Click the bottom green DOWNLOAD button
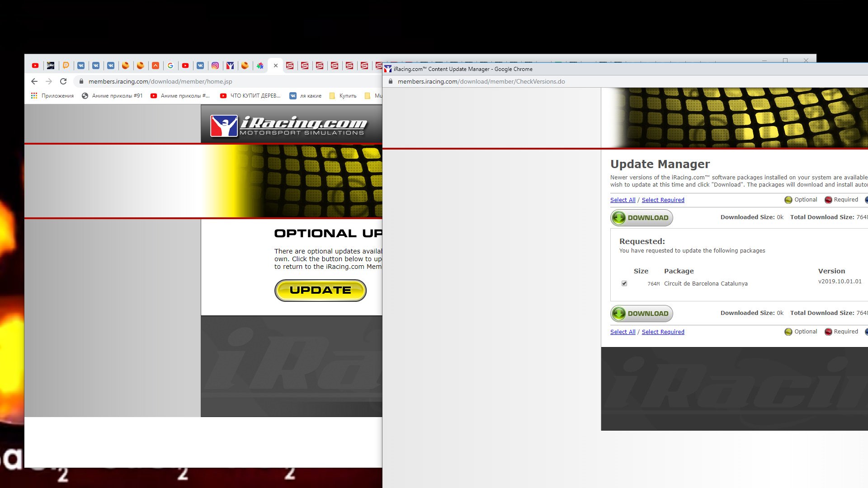 click(x=642, y=314)
